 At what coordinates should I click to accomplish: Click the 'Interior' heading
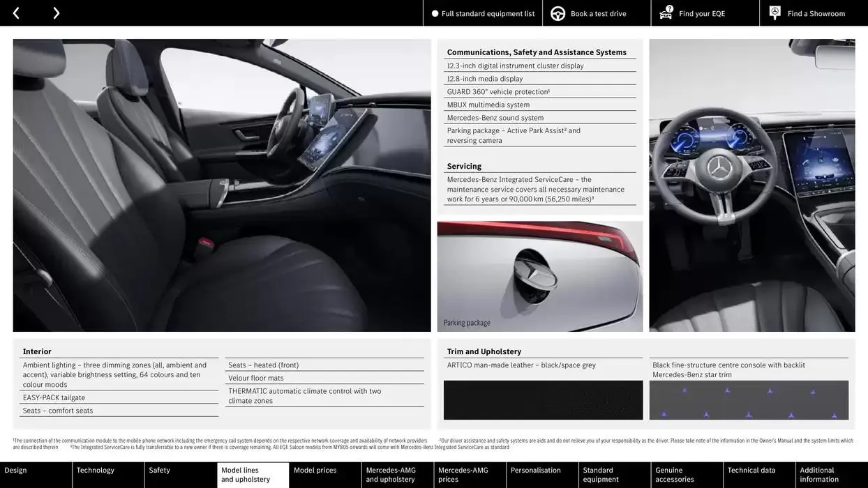(37, 351)
